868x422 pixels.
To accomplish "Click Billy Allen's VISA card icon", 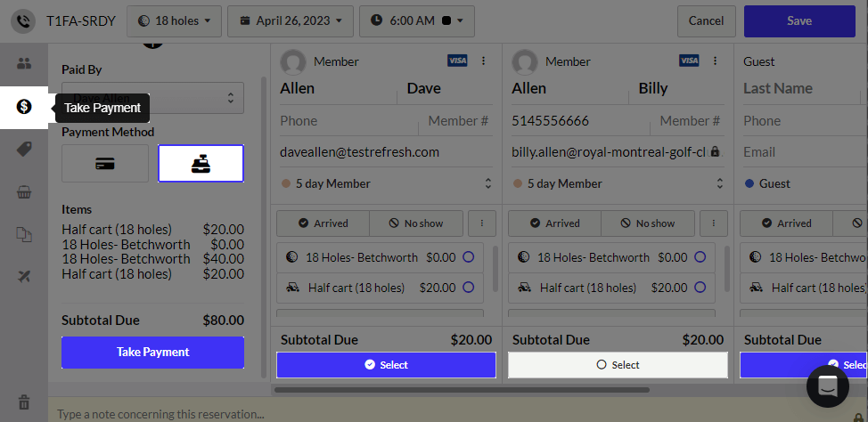I will click(689, 61).
